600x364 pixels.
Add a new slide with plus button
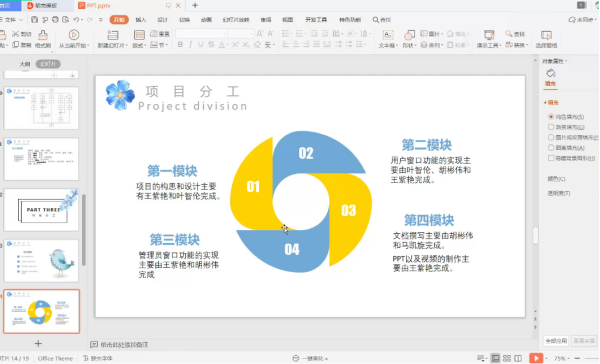[x=38, y=343]
